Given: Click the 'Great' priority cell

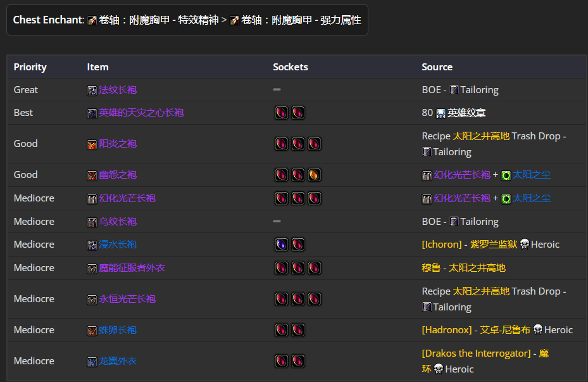Looking at the screenshot, I should (25, 90).
